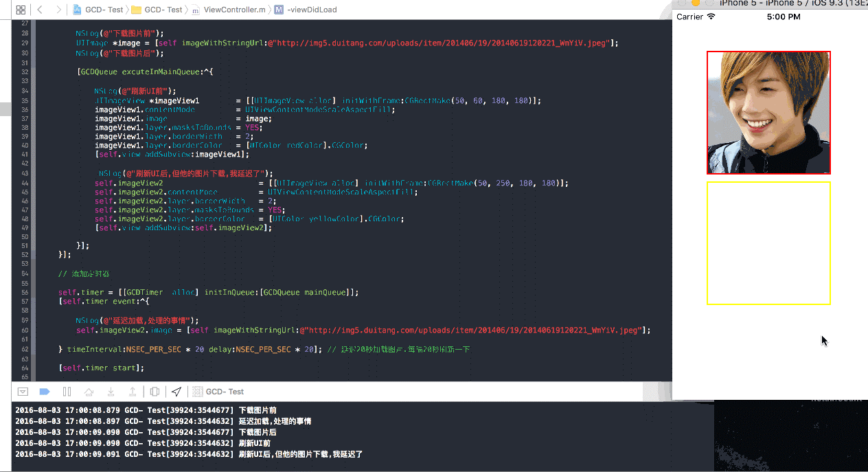Click gutter line number 44
Image resolution: width=868 pixels, height=472 pixels.
[x=25, y=183]
